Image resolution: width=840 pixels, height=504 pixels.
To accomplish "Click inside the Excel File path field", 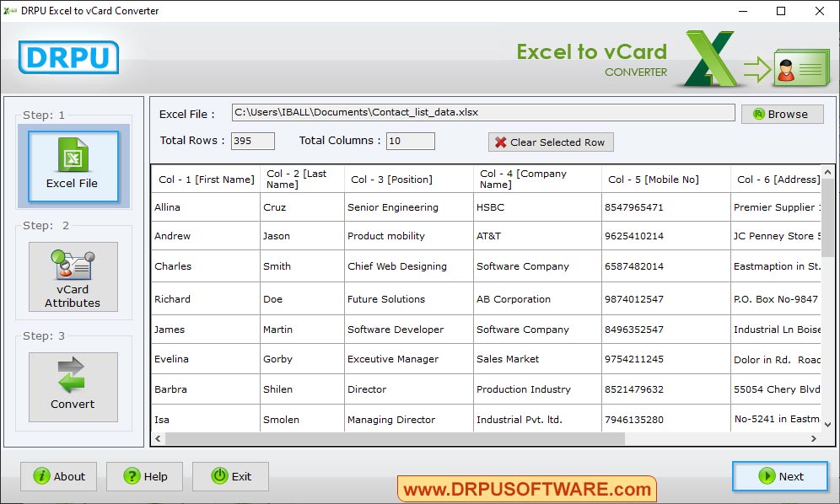I will (x=481, y=112).
